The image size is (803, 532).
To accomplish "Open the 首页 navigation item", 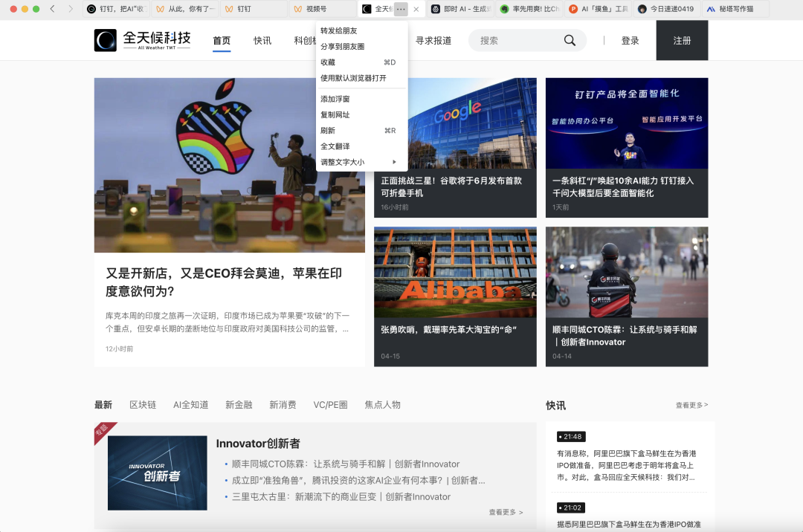I will [x=222, y=40].
